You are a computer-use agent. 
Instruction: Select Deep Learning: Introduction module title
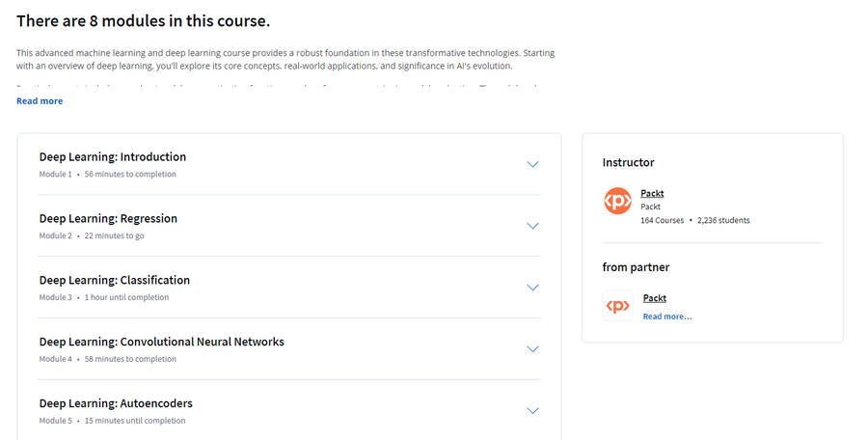click(113, 157)
